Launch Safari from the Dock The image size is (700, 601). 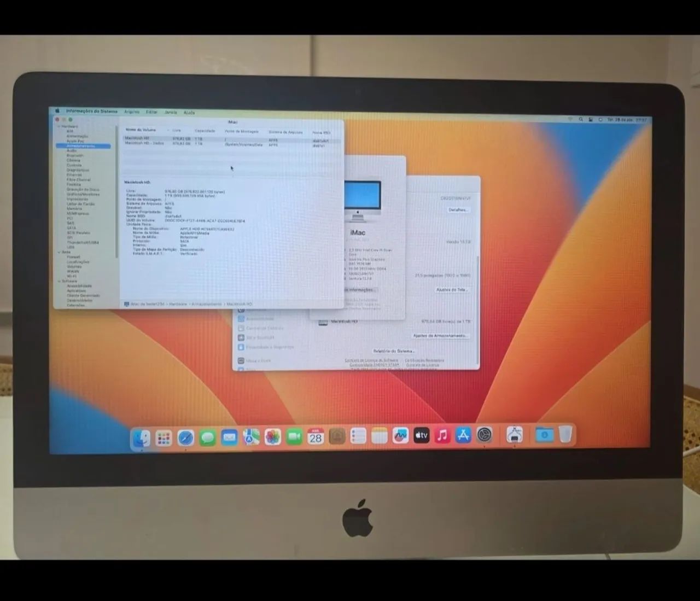(x=185, y=438)
